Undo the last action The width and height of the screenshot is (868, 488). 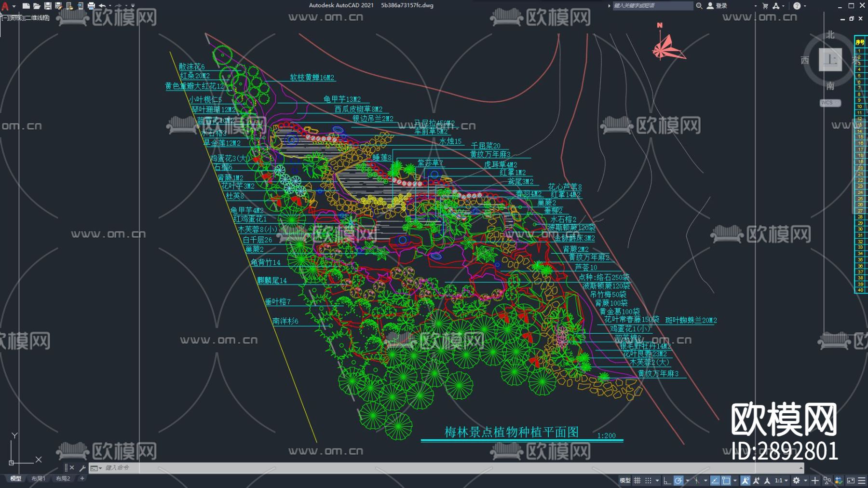tap(102, 6)
